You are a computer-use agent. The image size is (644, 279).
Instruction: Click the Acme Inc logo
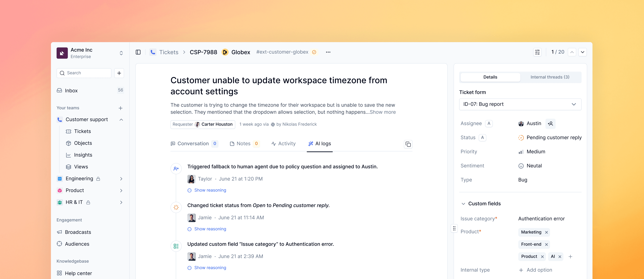click(62, 53)
